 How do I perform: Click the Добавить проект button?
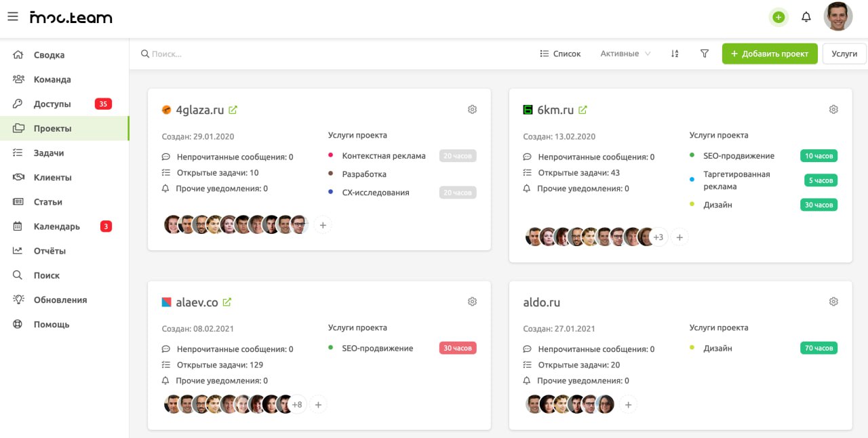tap(769, 54)
